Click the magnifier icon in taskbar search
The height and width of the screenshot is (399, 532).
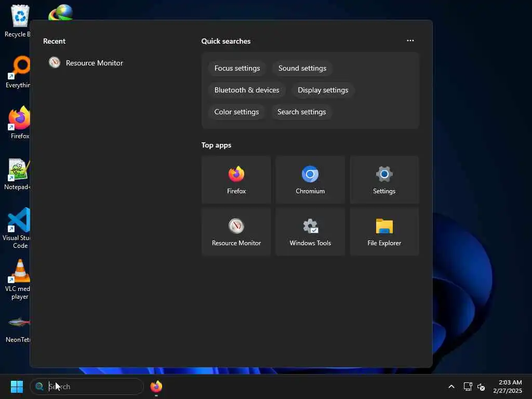[x=39, y=387]
